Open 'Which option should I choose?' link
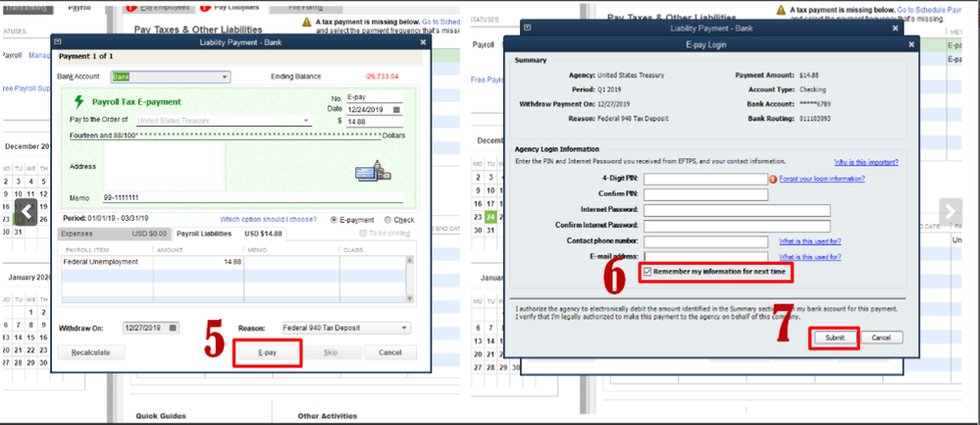 click(268, 220)
